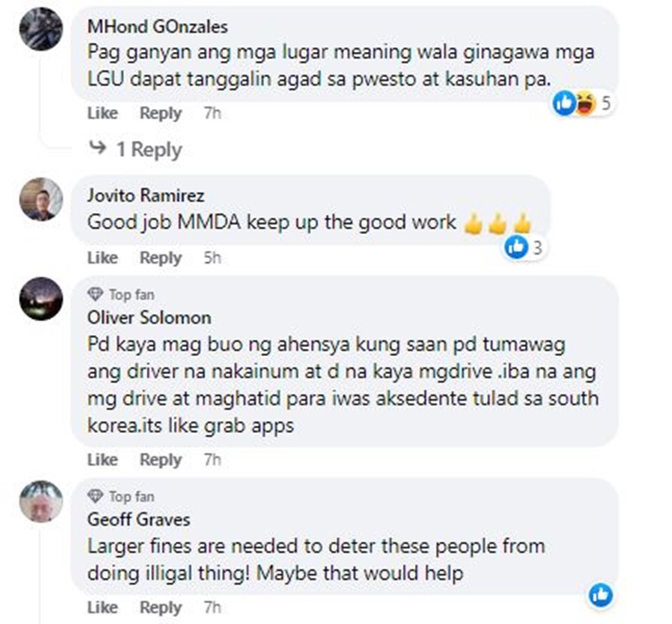
Task: Reply to Jovito Ramirez's comment
Action: tap(160, 257)
